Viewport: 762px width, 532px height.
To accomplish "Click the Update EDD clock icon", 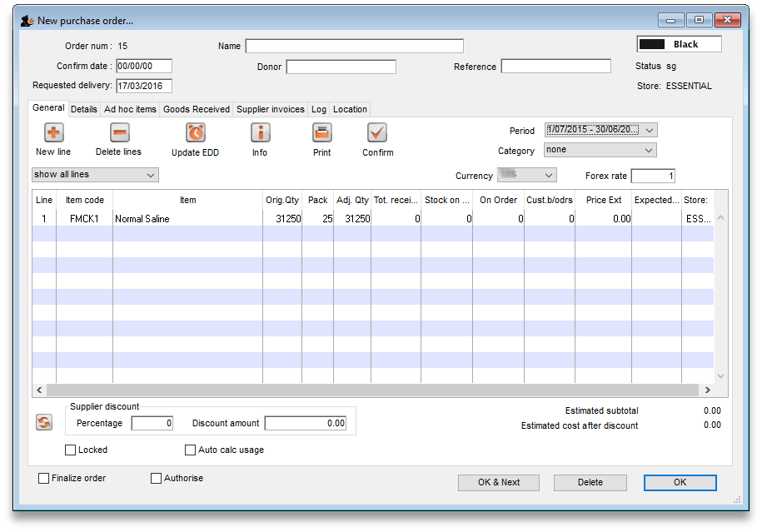I will (195, 132).
